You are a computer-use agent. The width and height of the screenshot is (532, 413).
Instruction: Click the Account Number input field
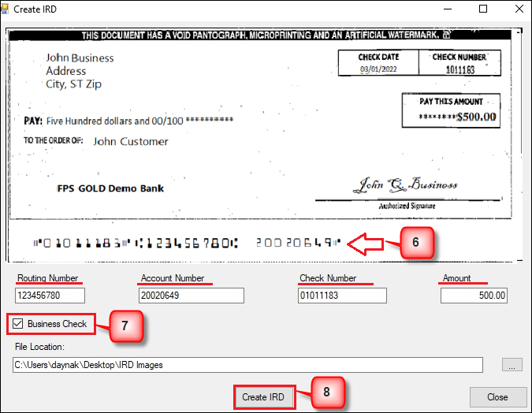coord(191,296)
